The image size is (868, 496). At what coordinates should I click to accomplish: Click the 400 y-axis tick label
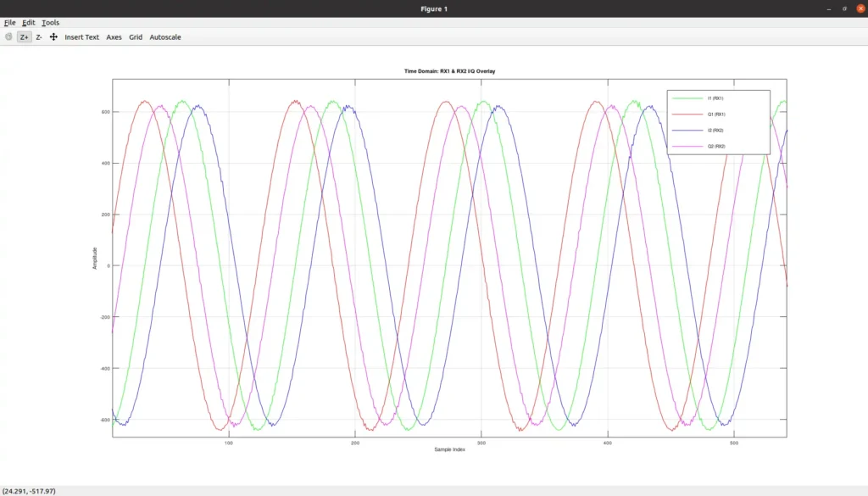point(106,164)
